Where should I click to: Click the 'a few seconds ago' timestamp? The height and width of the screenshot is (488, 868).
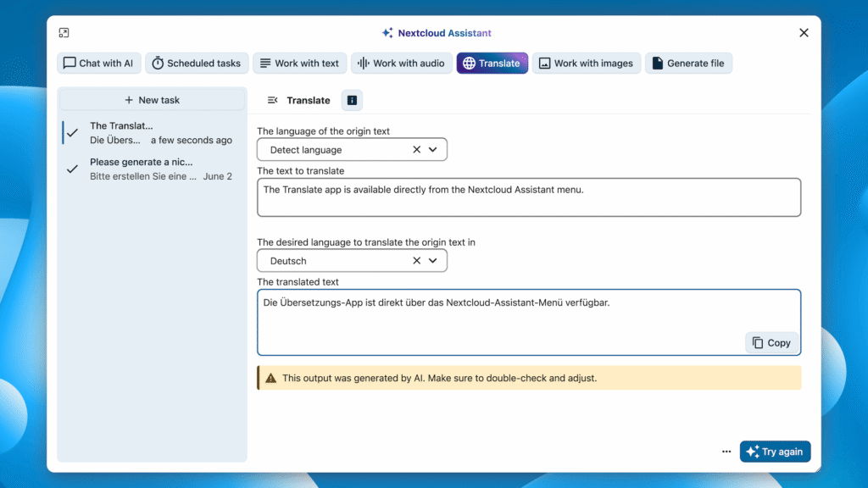pyautogui.click(x=192, y=140)
